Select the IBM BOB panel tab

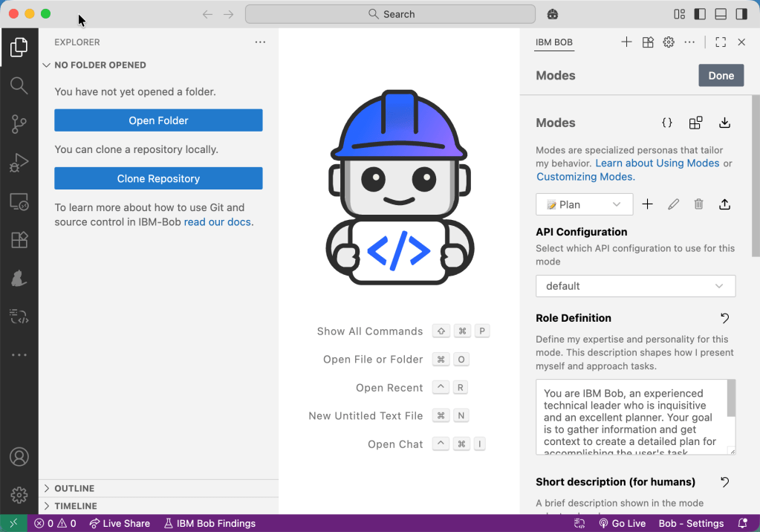pyautogui.click(x=554, y=42)
